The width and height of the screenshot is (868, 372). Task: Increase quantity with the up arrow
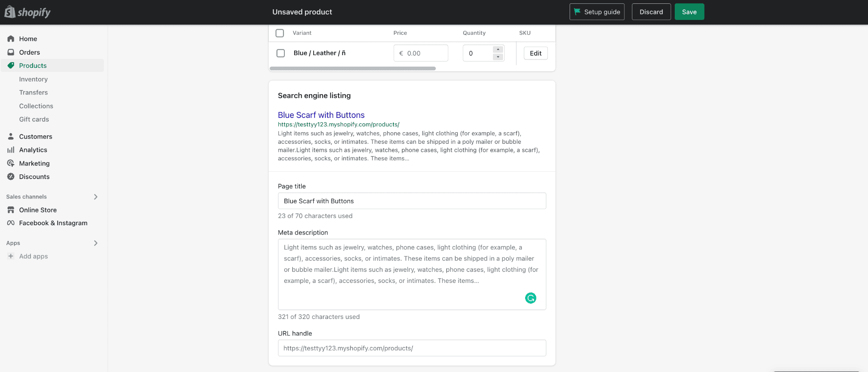pos(498,49)
